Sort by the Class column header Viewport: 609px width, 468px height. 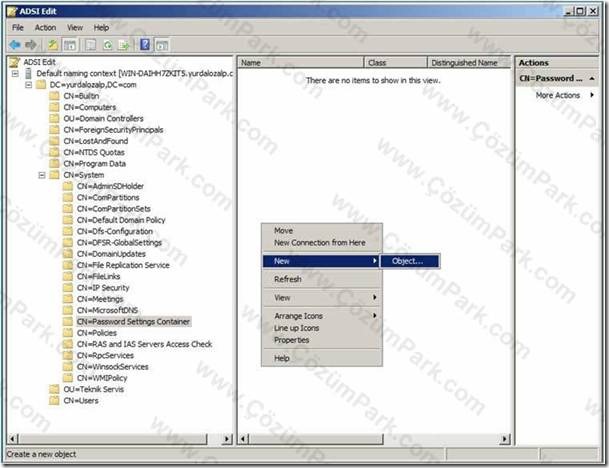pos(395,63)
